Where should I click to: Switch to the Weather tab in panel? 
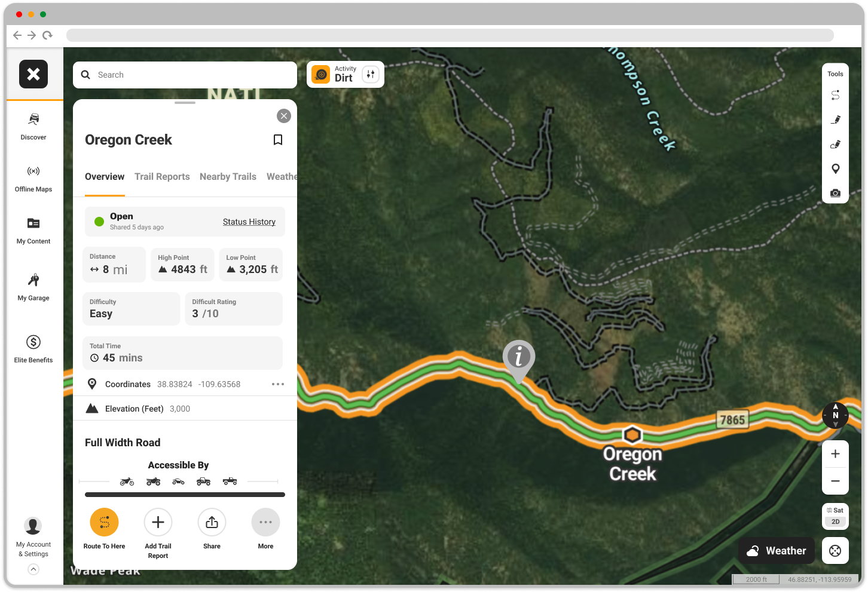(282, 177)
